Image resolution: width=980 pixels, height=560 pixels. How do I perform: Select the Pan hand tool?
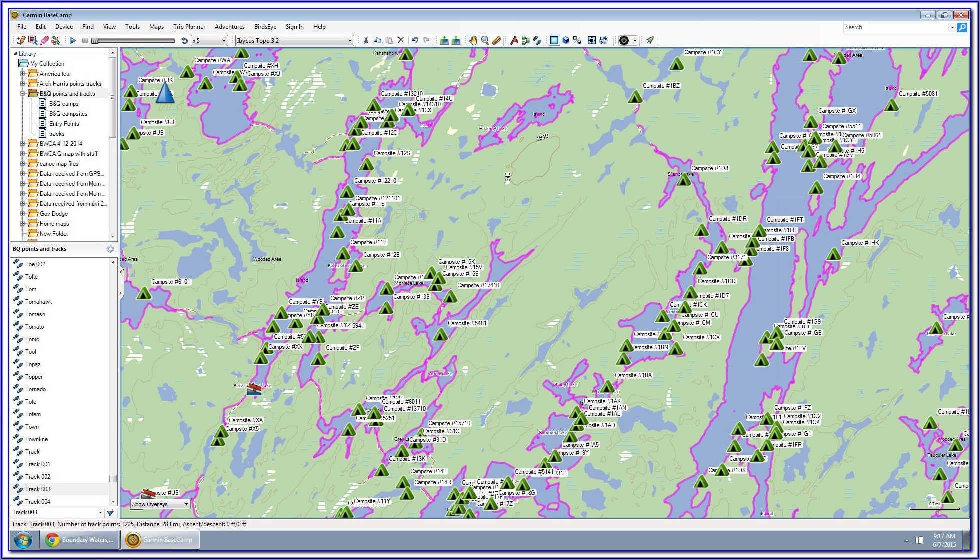473,41
